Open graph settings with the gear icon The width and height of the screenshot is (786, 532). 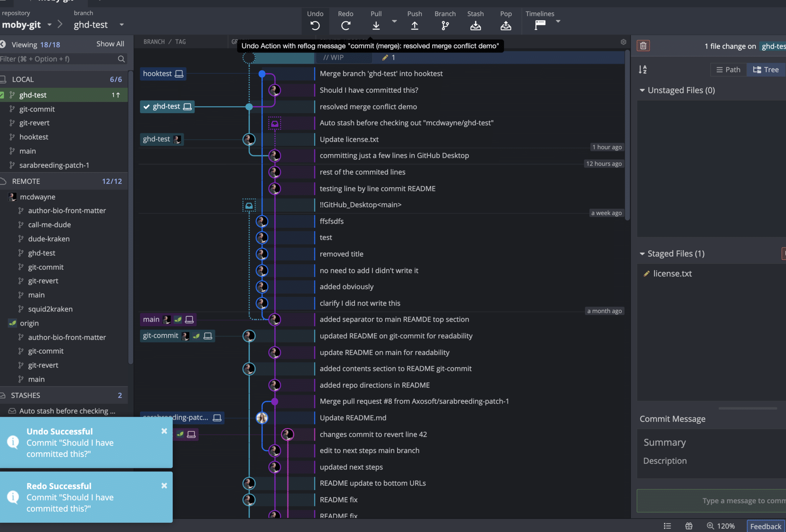[623, 42]
